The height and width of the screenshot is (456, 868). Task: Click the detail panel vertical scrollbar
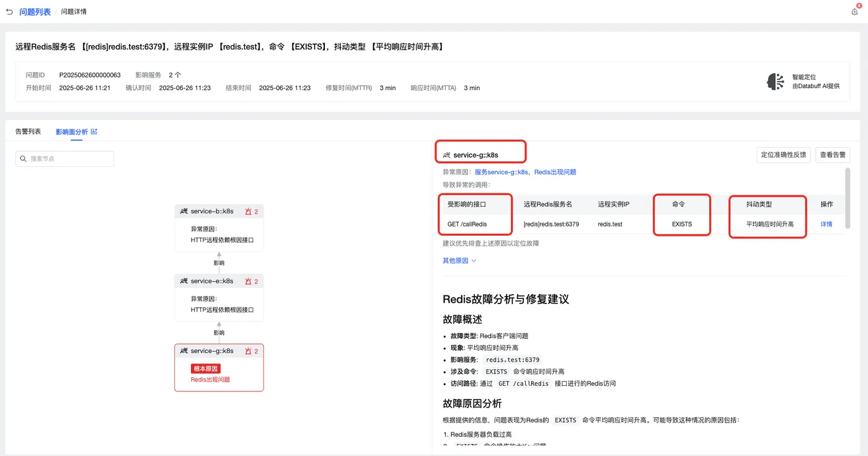point(848,199)
